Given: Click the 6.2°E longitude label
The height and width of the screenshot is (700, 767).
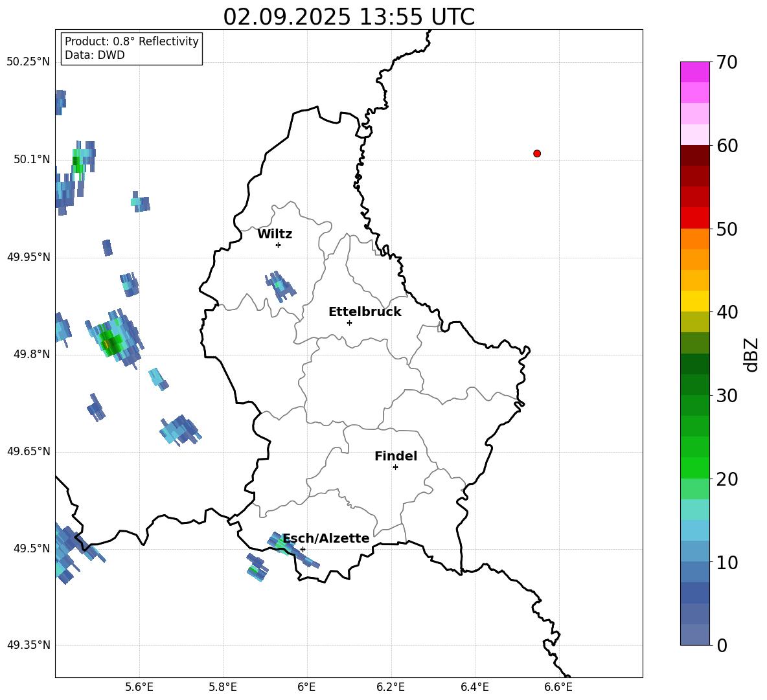Looking at the screenshot, I should pos(391,687).
